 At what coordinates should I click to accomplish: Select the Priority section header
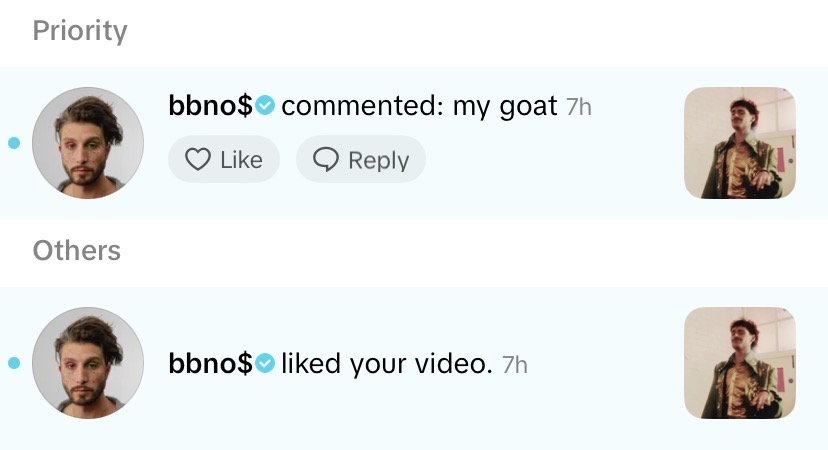coord(80,31)
